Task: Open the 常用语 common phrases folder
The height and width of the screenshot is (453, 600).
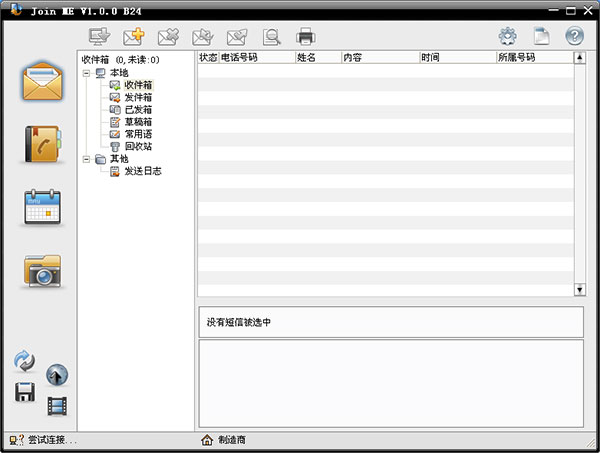Action: [138, 134]
